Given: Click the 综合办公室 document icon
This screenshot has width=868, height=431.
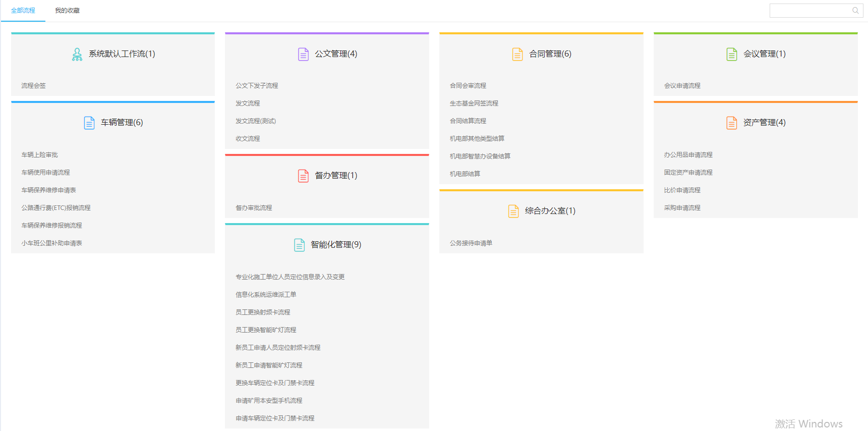Looking at the screenshot, I should click(x=513, y=211).
